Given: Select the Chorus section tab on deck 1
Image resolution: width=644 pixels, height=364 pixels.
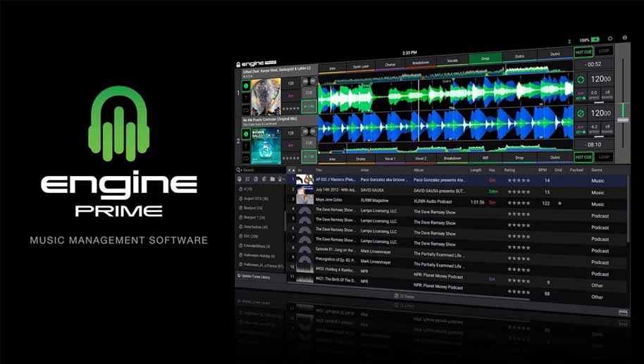Looking at the screenshot, I should pos(390,65).
